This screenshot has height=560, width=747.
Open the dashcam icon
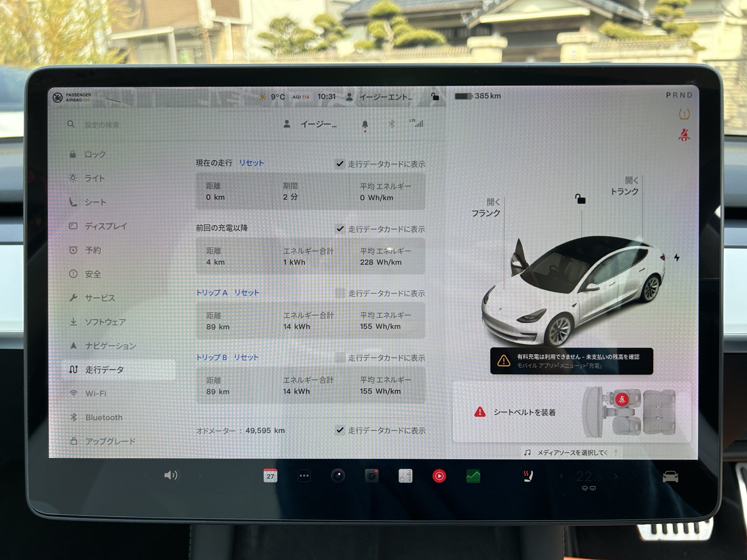(x=371, y=476)
